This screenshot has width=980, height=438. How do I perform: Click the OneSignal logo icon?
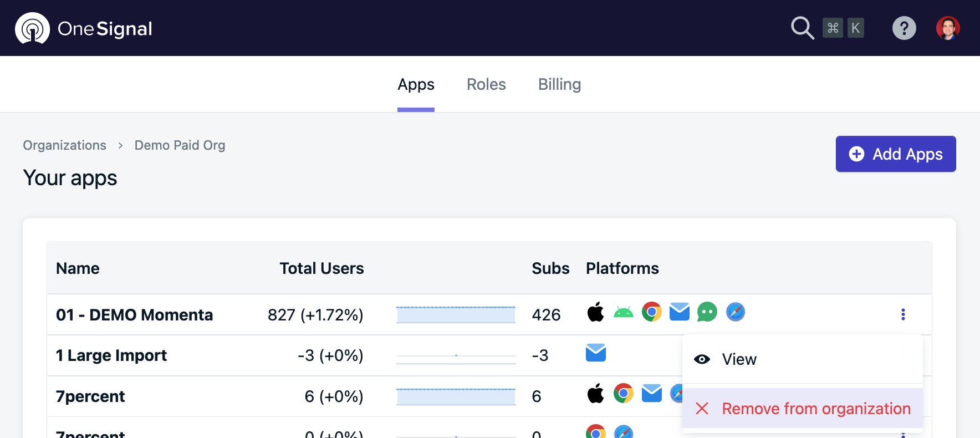click(32, 28)
